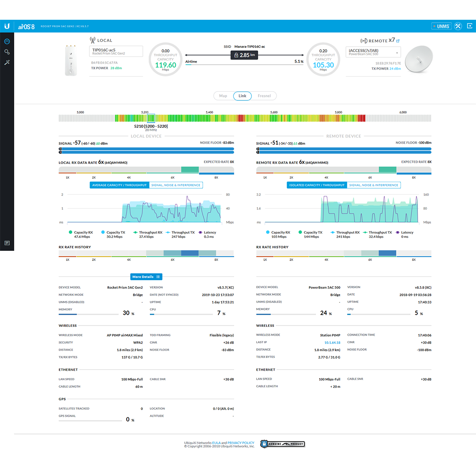476x455 pixels.
Task: Open the EULA link in footer
Action: (217, 443)
